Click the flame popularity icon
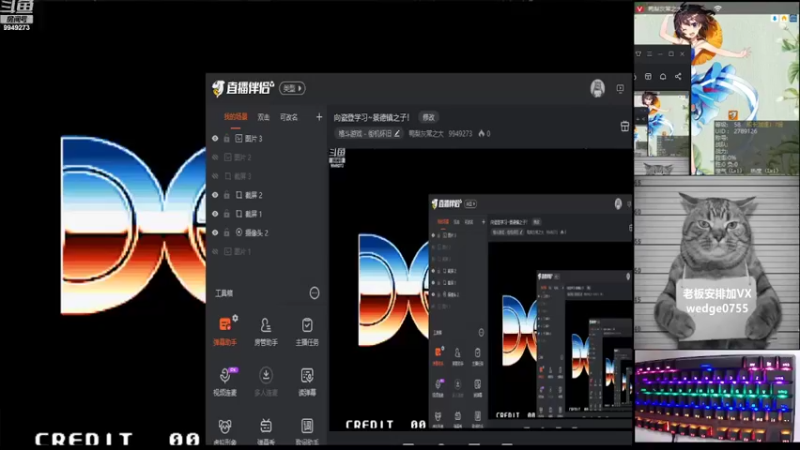The width and height of the screenshot is (800, 450). pyautogui.click(x=482, y=134)
